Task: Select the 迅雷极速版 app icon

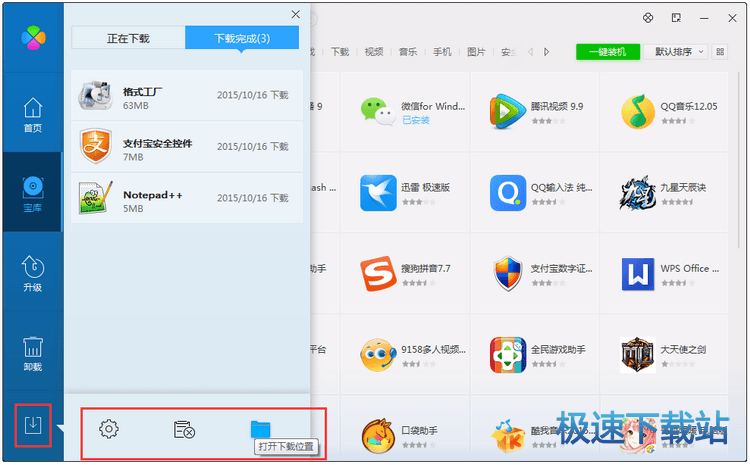Action: click(378, 193)
